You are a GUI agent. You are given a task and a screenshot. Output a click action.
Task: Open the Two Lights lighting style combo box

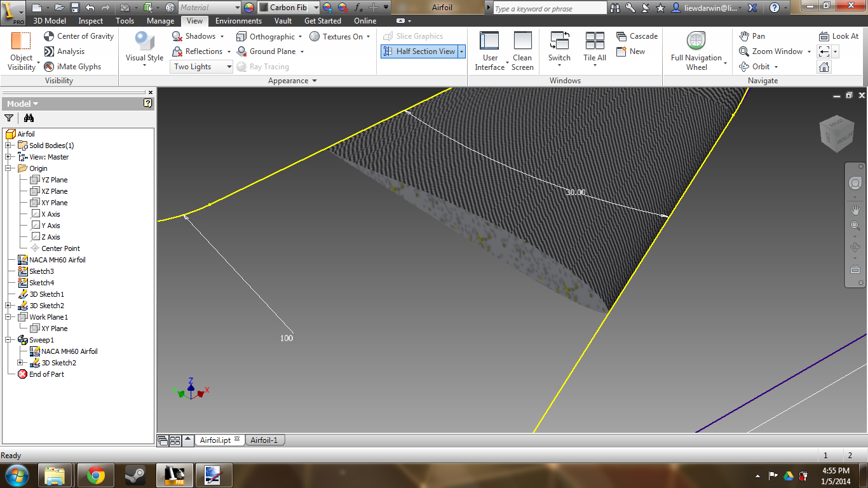pos(202,67)
